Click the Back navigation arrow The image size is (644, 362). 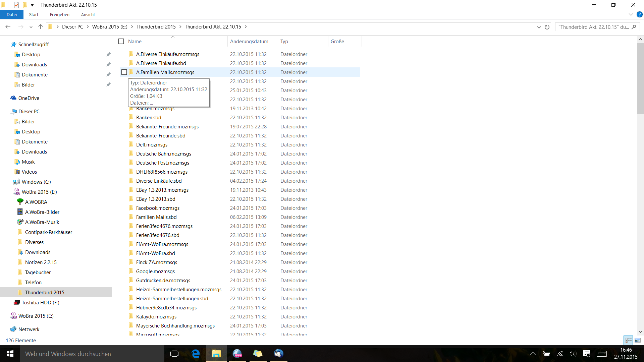coord(8,27)
